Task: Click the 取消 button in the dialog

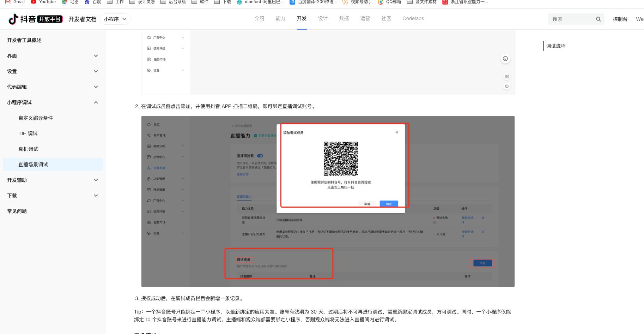Action: pyautogui.click(x=367, y=204)
